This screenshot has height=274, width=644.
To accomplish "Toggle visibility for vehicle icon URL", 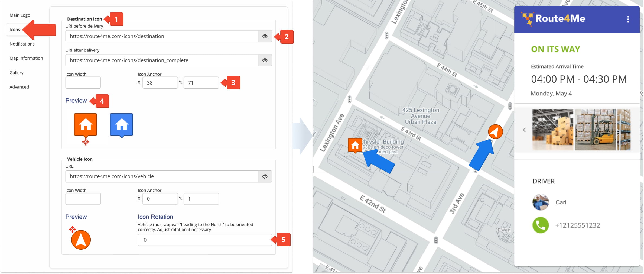I will [x=265, y=176].
